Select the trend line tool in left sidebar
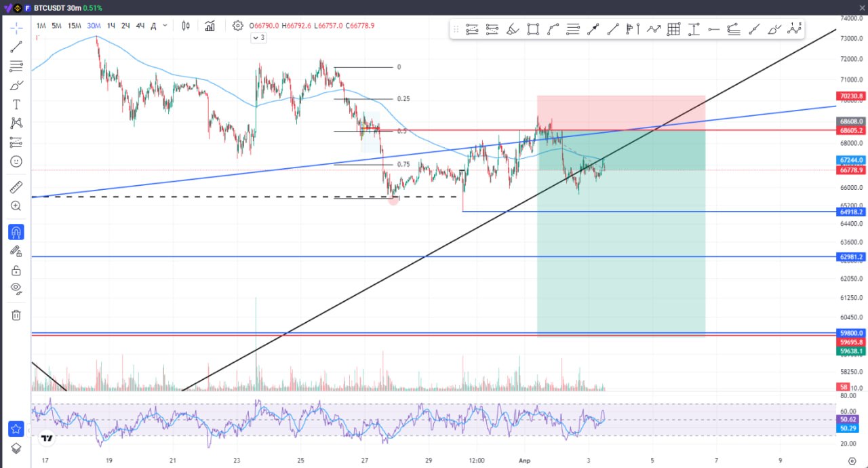This screenshot has width=868, height=468. [x=16, y=47]
